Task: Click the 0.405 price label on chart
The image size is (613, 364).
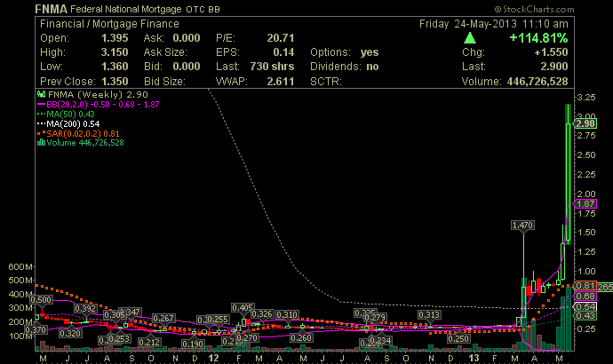Action: coord(243,308)
